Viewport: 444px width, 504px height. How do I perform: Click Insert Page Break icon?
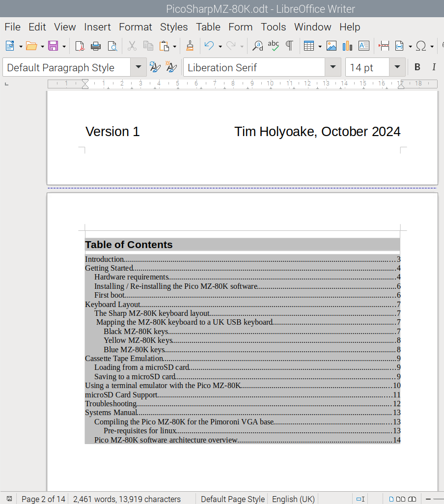384,46
